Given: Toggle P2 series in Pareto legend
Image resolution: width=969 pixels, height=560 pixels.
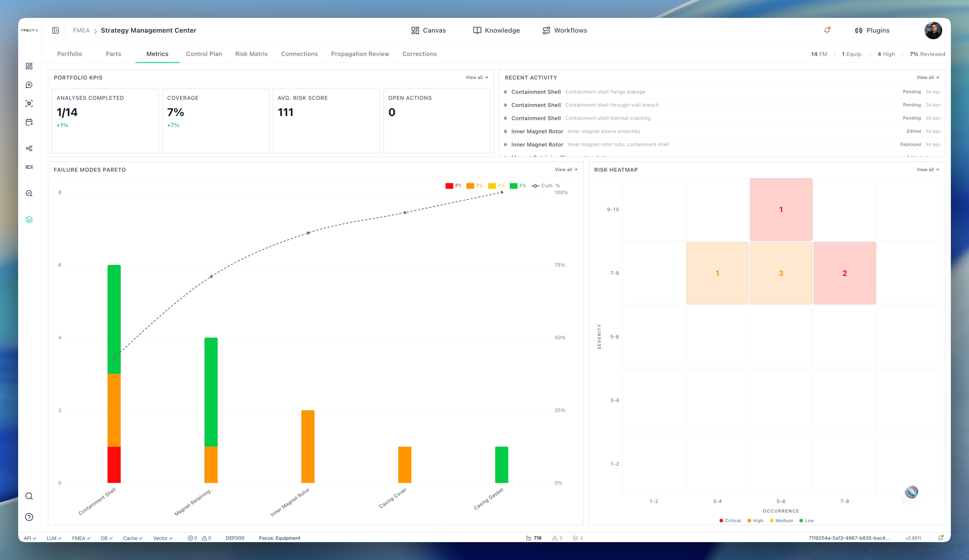Looking at the screenshot, I should (x=474, y=186).
